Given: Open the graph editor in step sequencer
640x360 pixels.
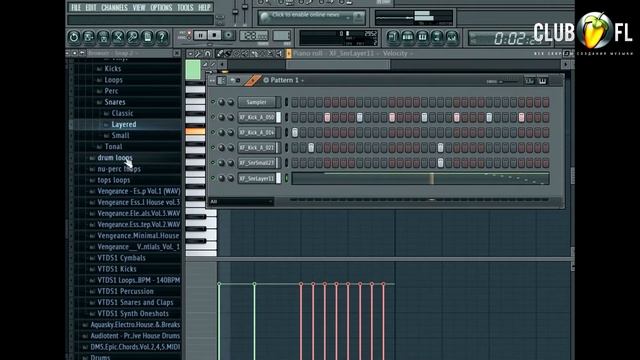Looking at the screenshot, I should (x=529, y=81).
